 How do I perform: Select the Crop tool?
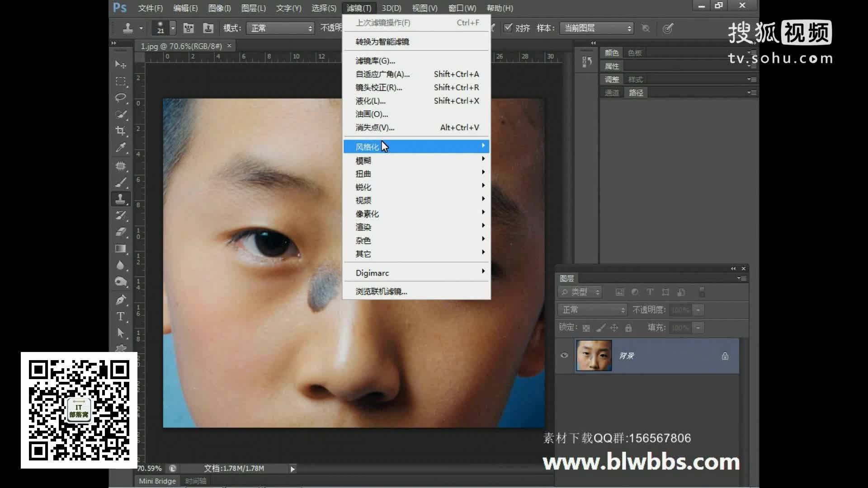120,131
